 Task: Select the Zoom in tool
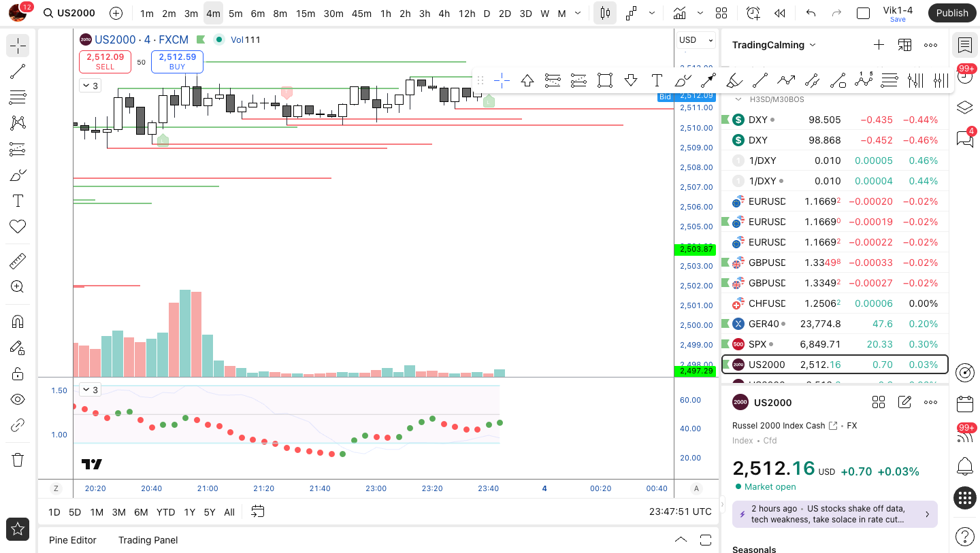click(18, 287)
